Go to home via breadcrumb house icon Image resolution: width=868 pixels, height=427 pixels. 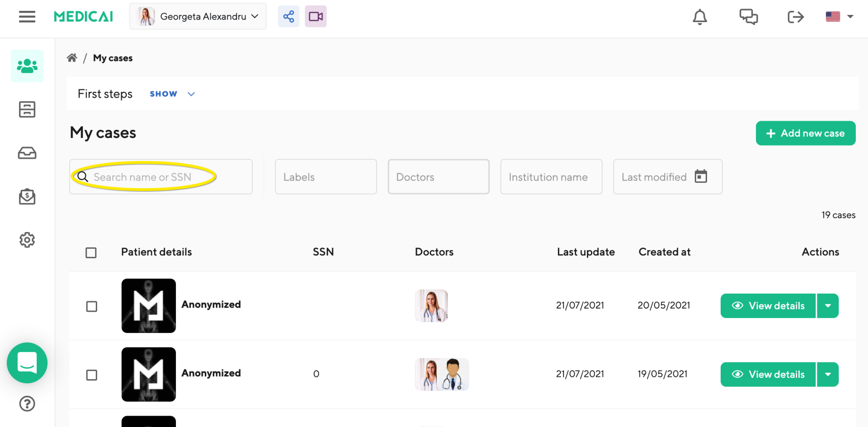pos(72,58)
